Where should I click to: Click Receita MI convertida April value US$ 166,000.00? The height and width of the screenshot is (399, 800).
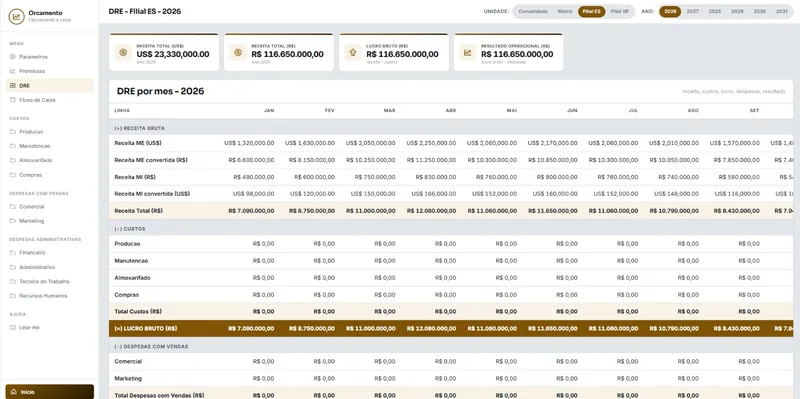(x=434, y=194)
